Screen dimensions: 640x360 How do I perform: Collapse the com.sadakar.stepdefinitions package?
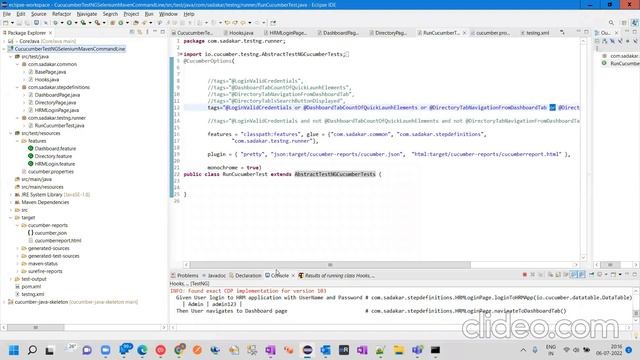(x=18, y=87)
